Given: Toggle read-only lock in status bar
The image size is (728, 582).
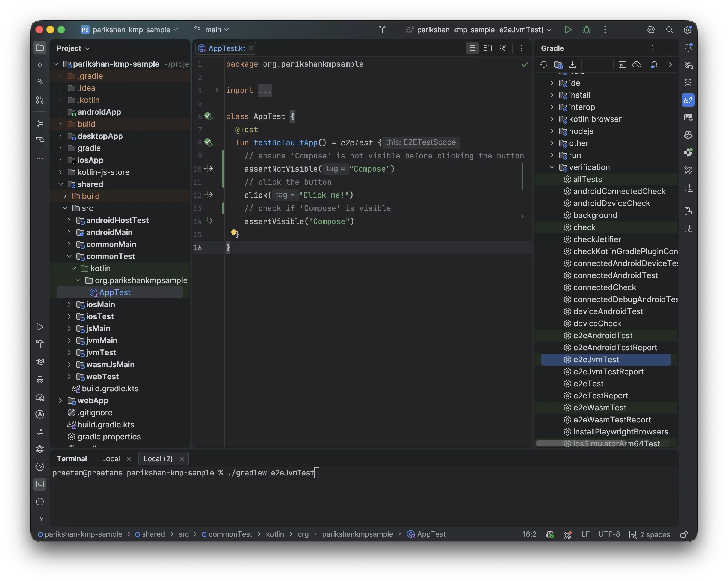Looking at the screenshot, I should [x=684, y=534].
